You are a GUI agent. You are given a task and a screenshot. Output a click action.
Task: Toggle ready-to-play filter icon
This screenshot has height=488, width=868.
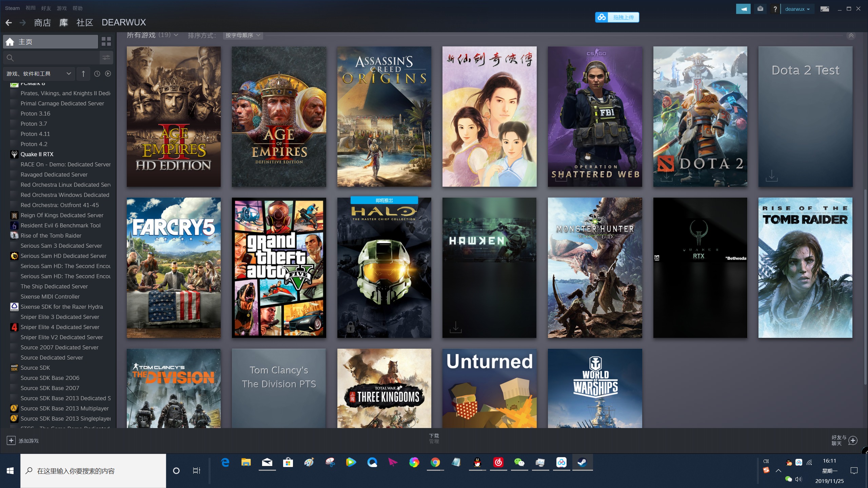coord(108,74)
